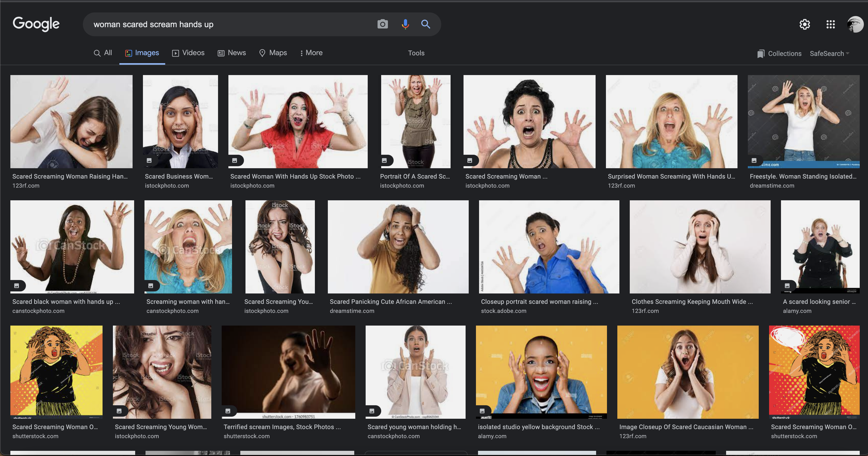The width and height of the screenshot is (868, 456).
Task: Open the News tab
Action: click(232, 53)
